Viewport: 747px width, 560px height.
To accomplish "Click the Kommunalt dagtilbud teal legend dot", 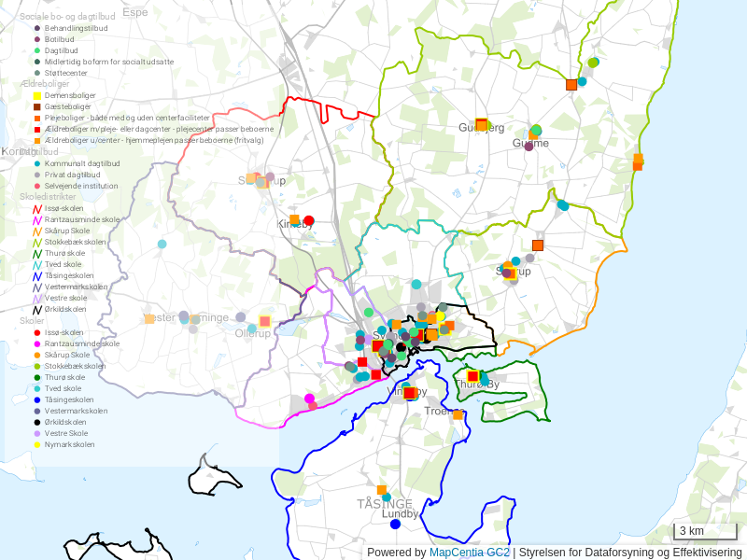I will (x=37, y=163).
